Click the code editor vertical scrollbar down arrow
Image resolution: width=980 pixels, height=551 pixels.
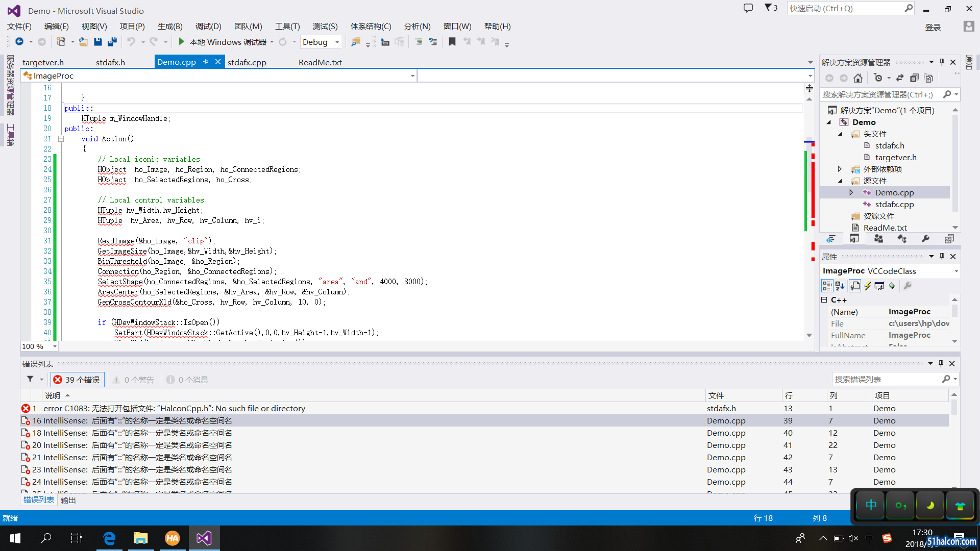tap(809, 335)
